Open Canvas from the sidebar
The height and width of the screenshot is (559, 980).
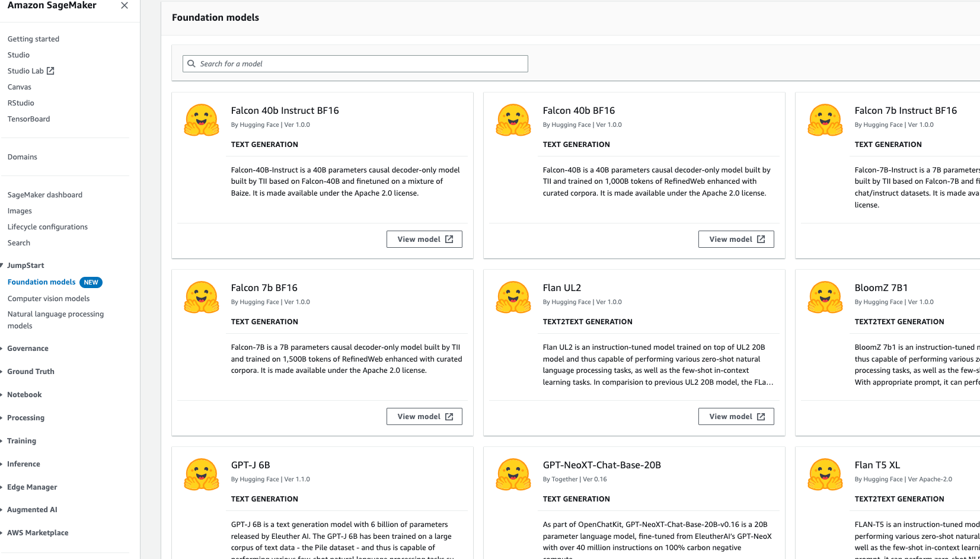tap(19, 87)
